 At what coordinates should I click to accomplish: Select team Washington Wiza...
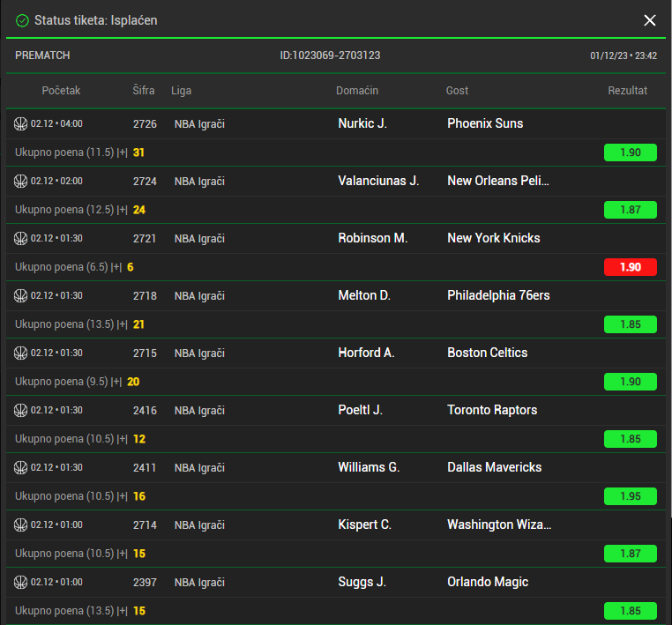coord(499,525)
